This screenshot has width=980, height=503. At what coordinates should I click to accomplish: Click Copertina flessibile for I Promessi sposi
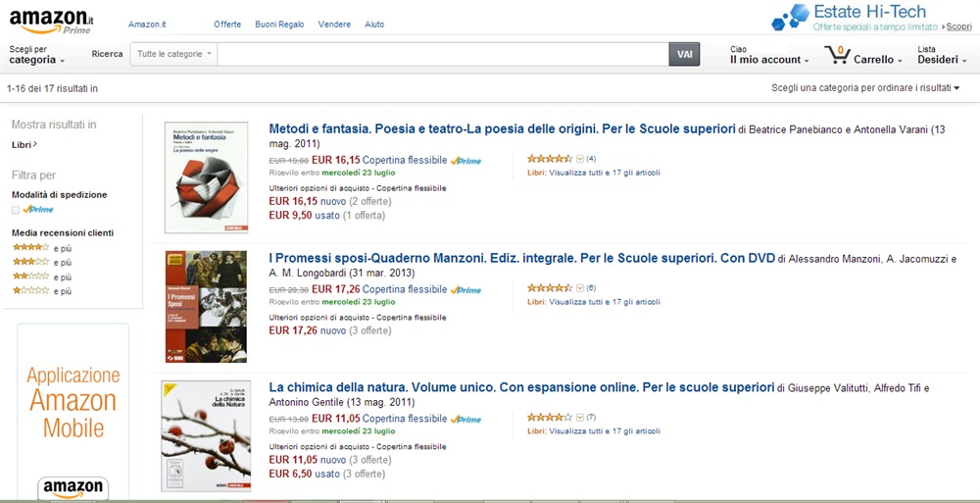[405, 289]
